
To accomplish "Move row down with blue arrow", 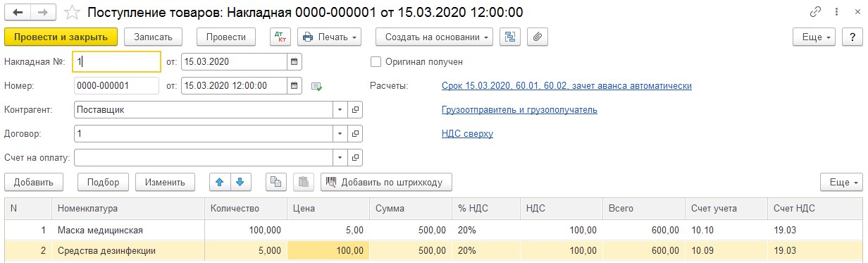I will (240, 182).
